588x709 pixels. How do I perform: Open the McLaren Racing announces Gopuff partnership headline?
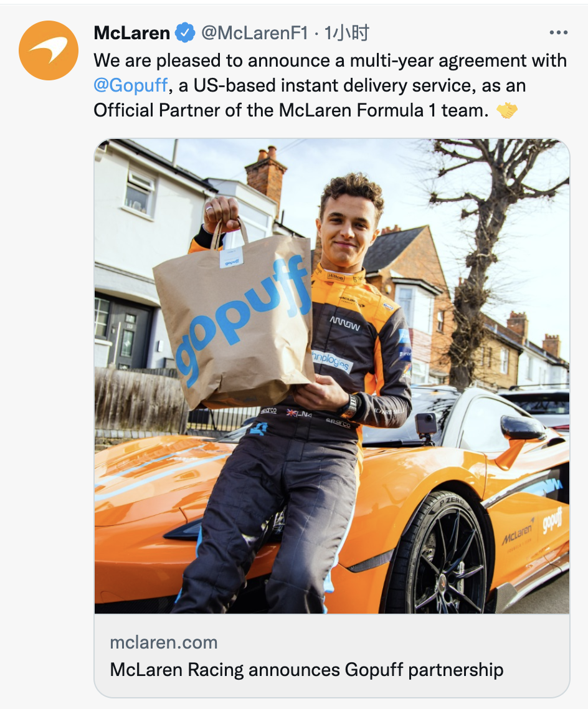[x=306, y=670]
